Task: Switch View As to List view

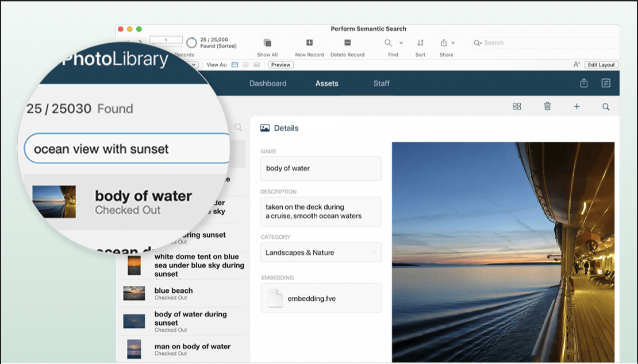Action: click(x=245, y=65)
